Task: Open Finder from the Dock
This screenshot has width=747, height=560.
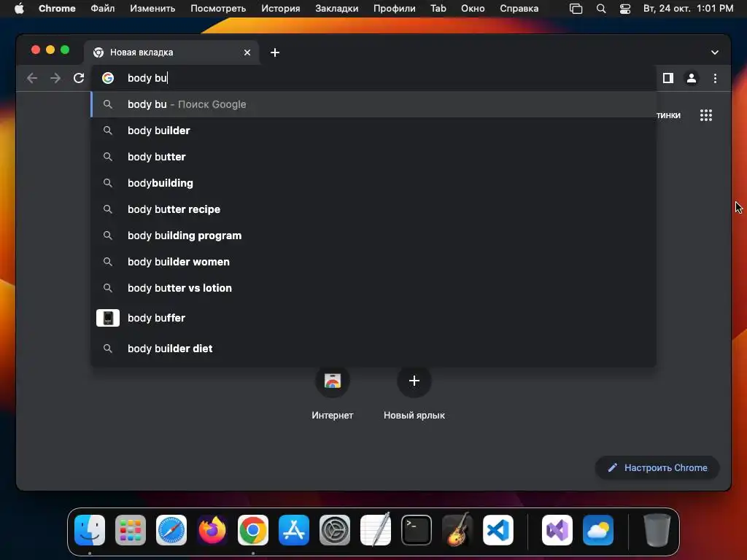Action: point(90,530)
